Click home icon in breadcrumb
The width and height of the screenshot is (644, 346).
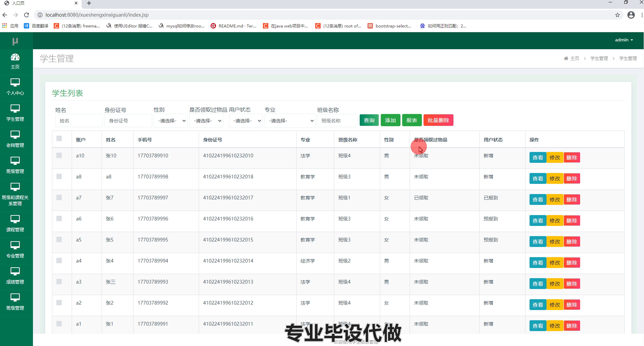[x=566, y=58]
